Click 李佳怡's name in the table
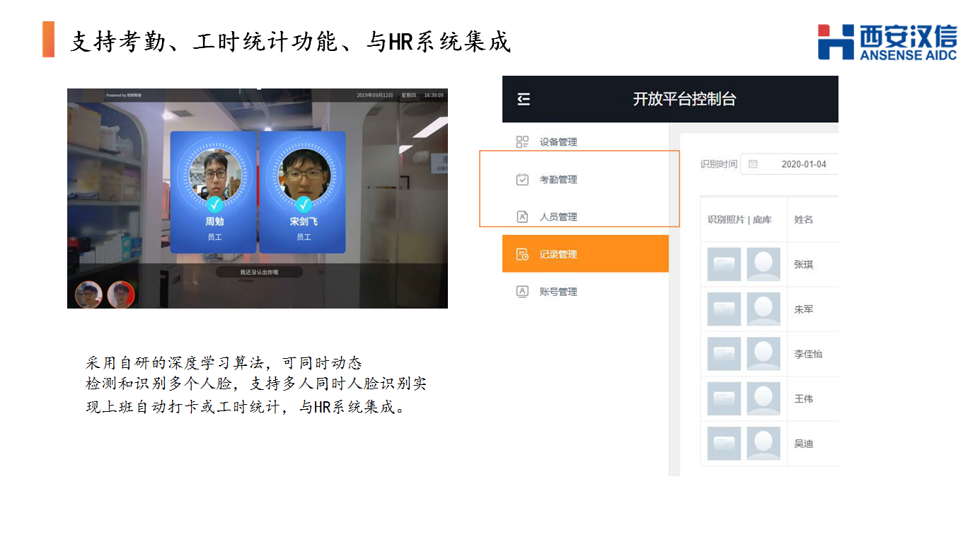 coord(808,354)
